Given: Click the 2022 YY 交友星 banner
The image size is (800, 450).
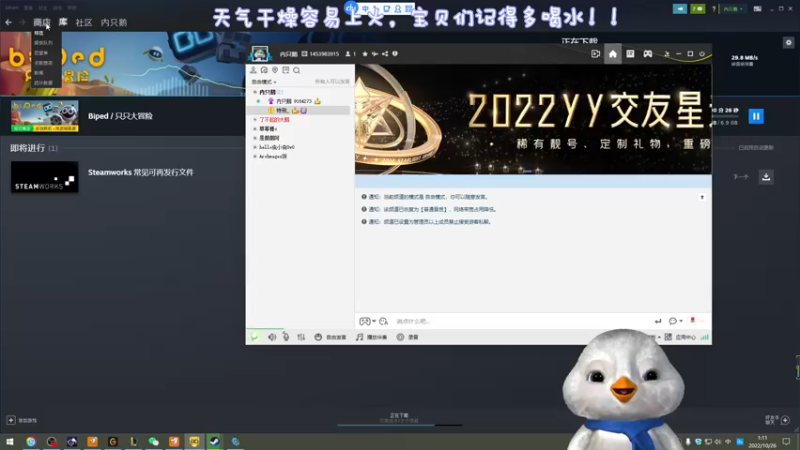Looking at the screenshot, I should tap(533, 119).
